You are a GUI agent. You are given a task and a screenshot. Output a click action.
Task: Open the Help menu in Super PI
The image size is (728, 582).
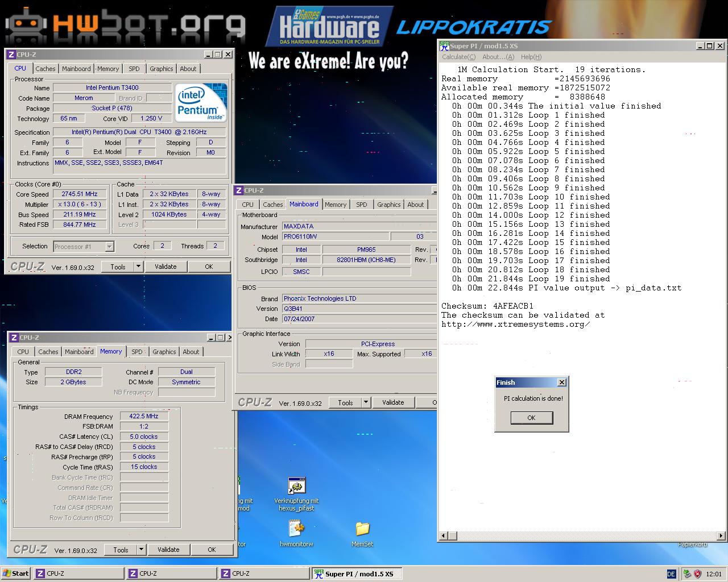(531, 57)
